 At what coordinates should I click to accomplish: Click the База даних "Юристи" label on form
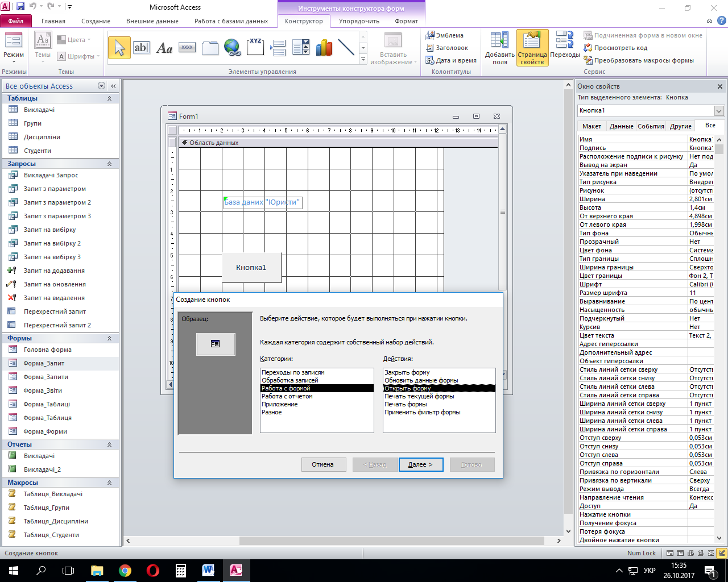(x=262, y=202)
